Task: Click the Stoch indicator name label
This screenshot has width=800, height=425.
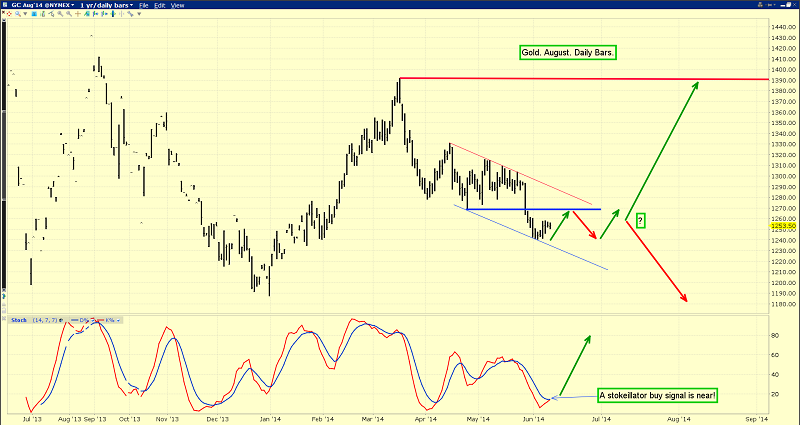Action: pyautogui.click(x=19, y=320)
